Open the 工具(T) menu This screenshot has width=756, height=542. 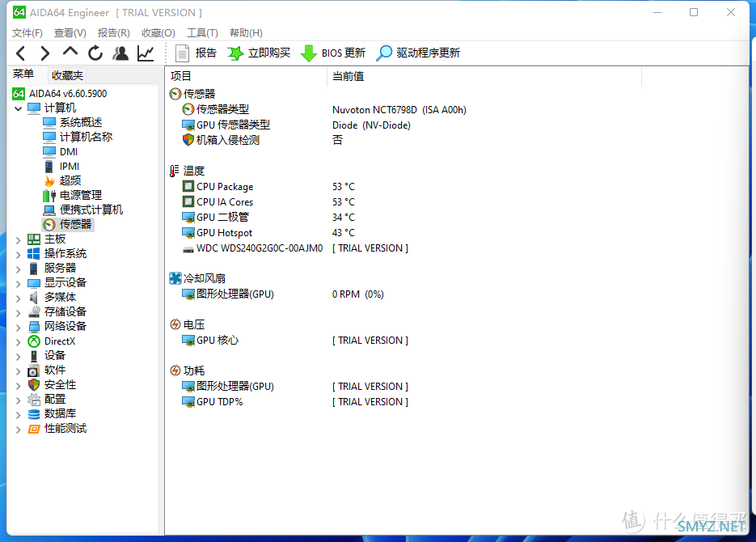(202, 33)
